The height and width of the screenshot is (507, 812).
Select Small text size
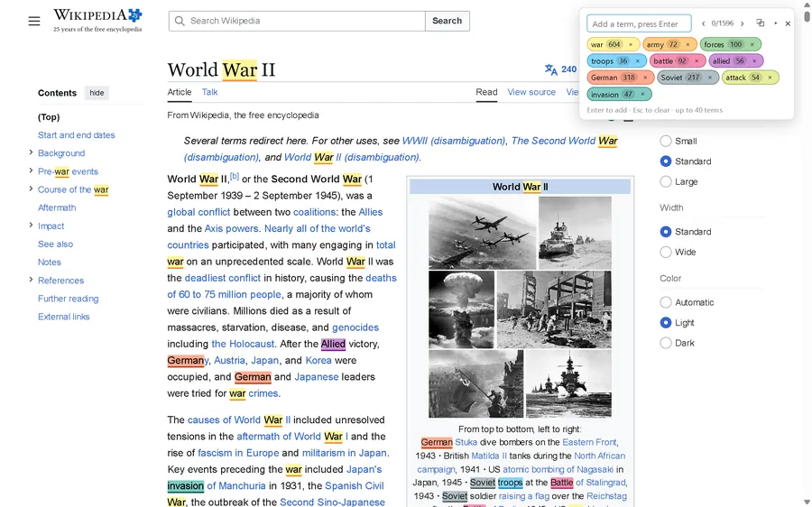click(x=666, y=141)
